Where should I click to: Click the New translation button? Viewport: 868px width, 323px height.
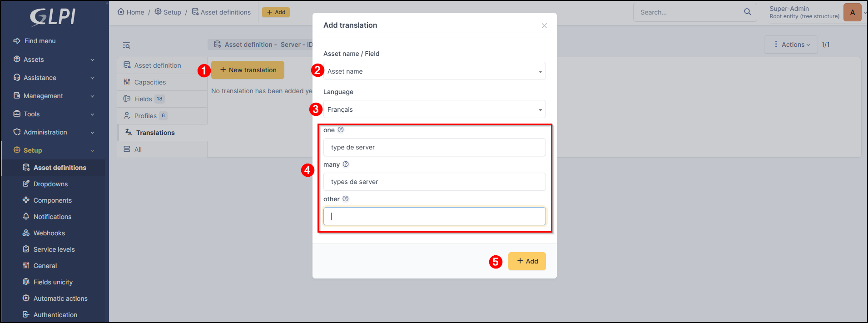(x=248, y=70)
